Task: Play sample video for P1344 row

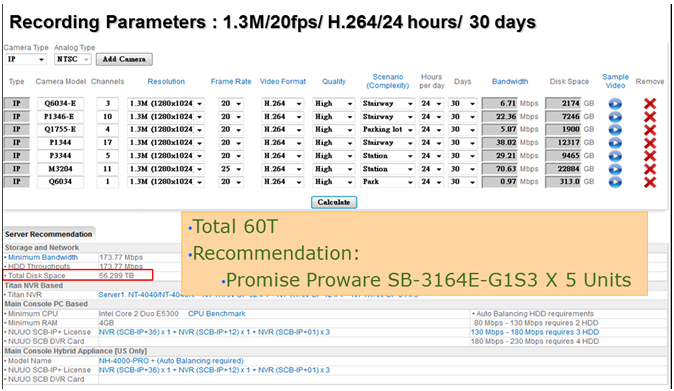Action: [x=615, y=143]
